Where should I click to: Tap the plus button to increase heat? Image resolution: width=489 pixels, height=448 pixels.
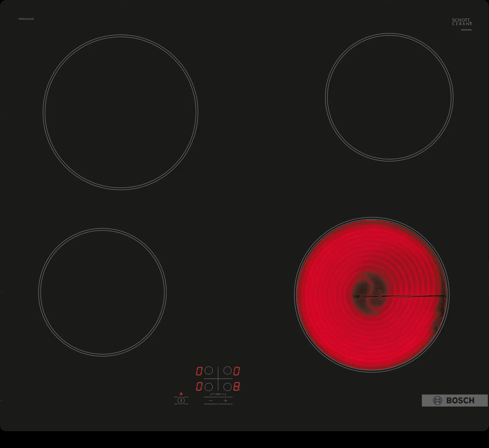225,401
